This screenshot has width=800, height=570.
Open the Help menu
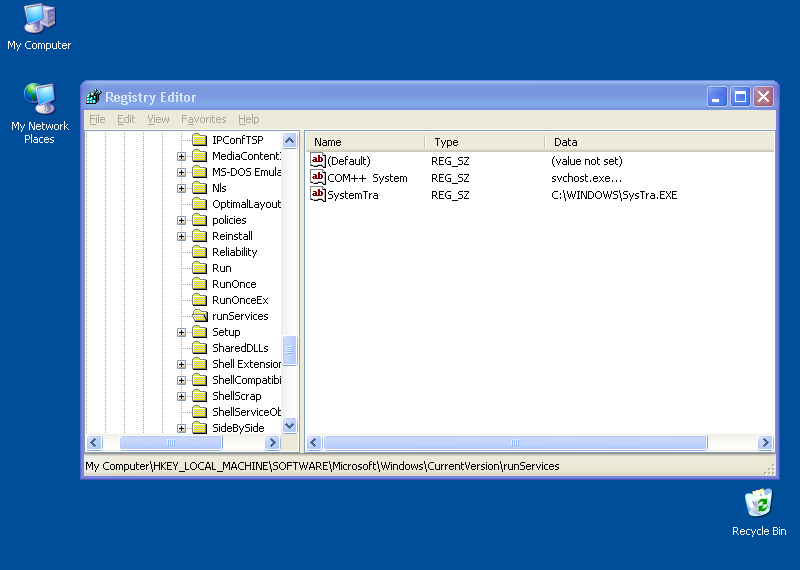[248, 119]
